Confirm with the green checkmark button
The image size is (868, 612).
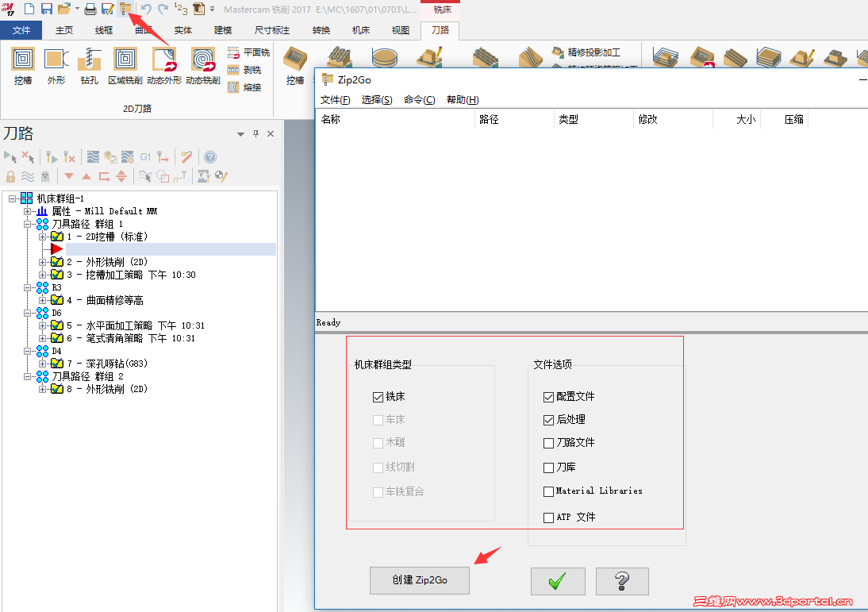[558, 581]
